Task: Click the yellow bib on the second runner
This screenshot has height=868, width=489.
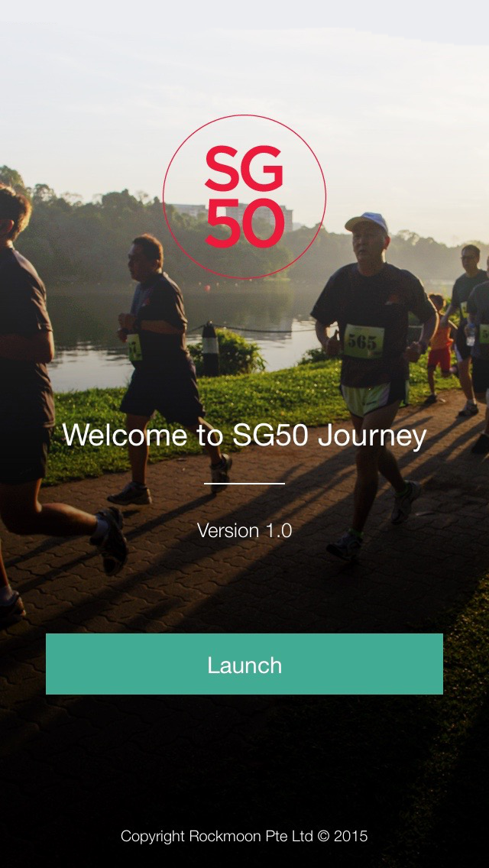Action: pos(134,348)
